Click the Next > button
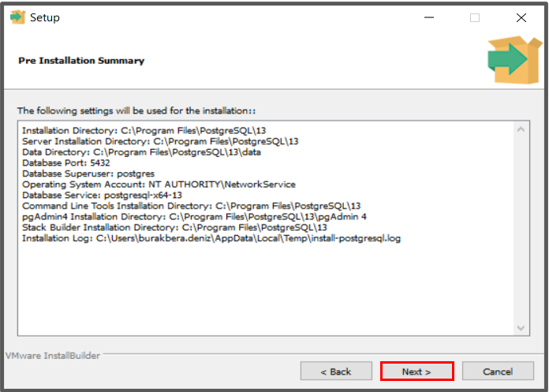The height and width of the screenshot is (392, 549). [416, 371]
